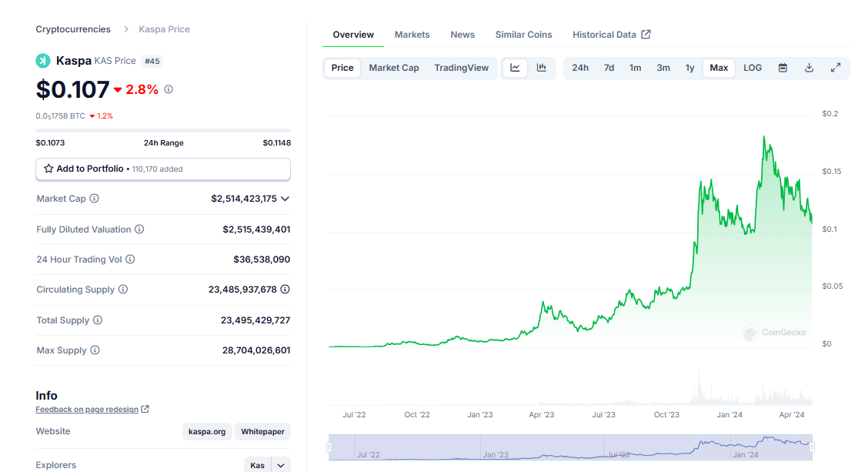Open the Whitepaper link
This screenshot has height=472, width=868.
pyautogui.click(x=263, y=431)
